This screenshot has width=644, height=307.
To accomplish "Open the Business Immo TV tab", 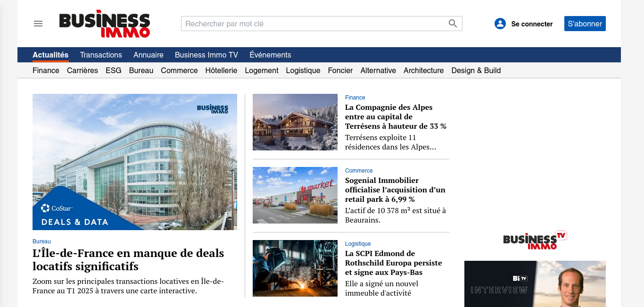I will (x=206, y=55).
